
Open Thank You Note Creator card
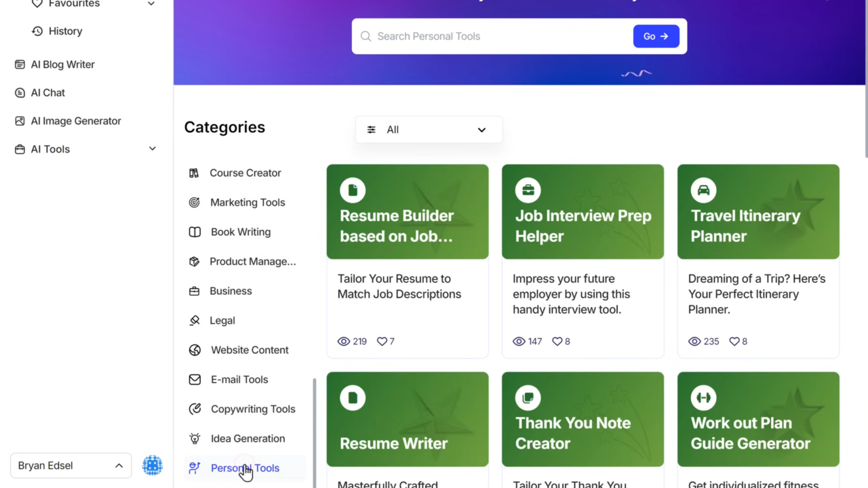click(x=583, y=430)
